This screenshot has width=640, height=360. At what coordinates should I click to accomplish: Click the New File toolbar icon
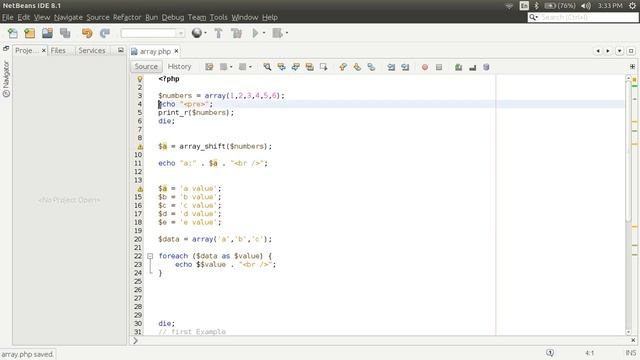point(13,33)
